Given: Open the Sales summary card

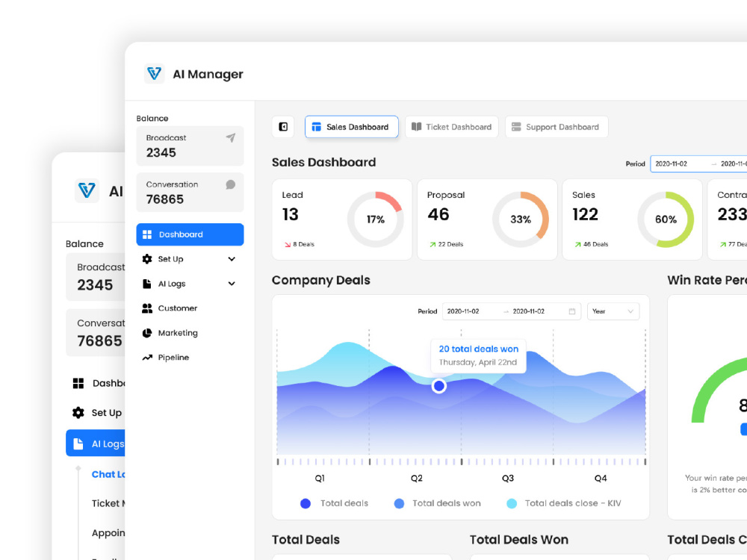Looking at the screenshot, I should click(632, 220).
